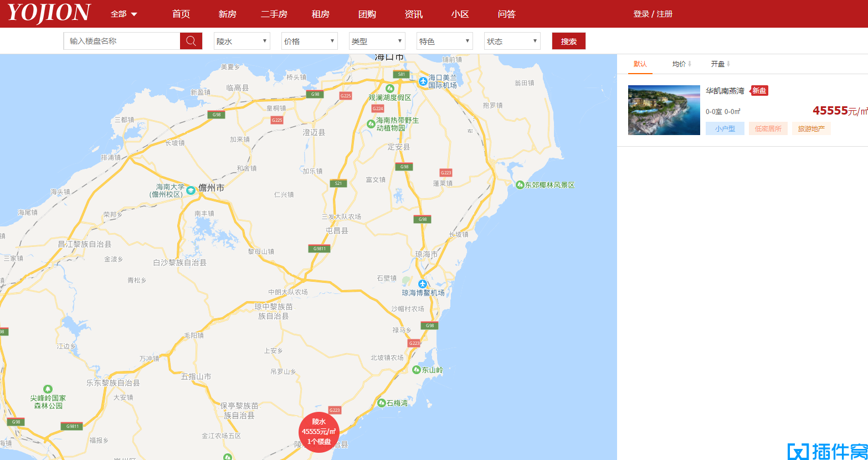
Task: Open the 租房 menu item
Action: click(321, 14)
